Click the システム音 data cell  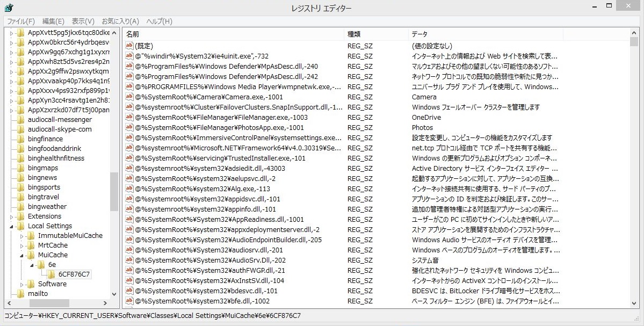pyautogui.click(x=425, y=260)
